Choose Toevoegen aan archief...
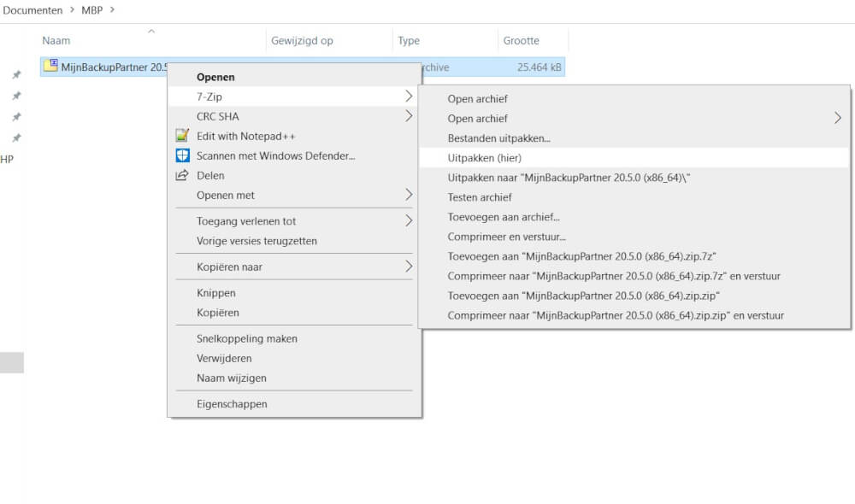Viewport: 855px width, 504px height. pos(504,217)
